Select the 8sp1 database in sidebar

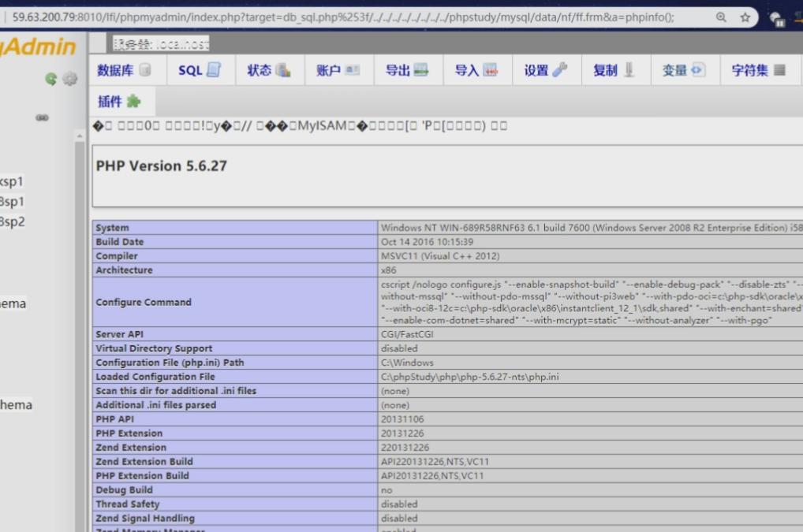coord(12,202)
